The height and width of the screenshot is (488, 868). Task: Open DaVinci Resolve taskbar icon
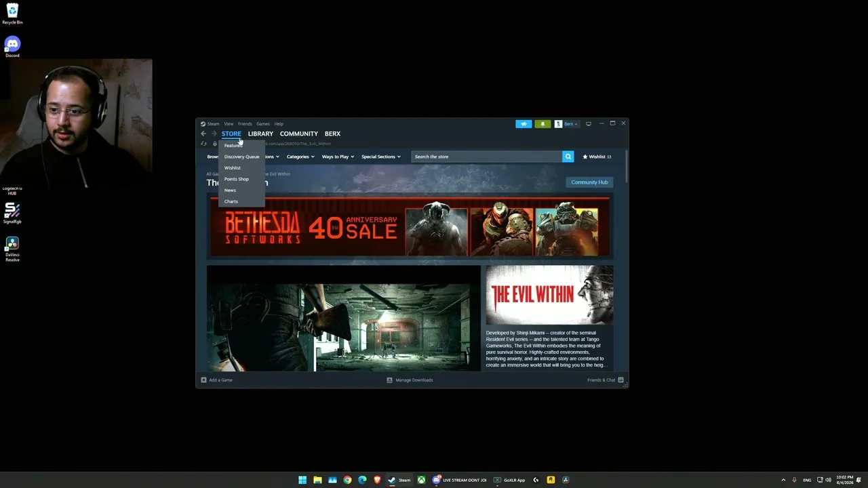pos(566,480)
